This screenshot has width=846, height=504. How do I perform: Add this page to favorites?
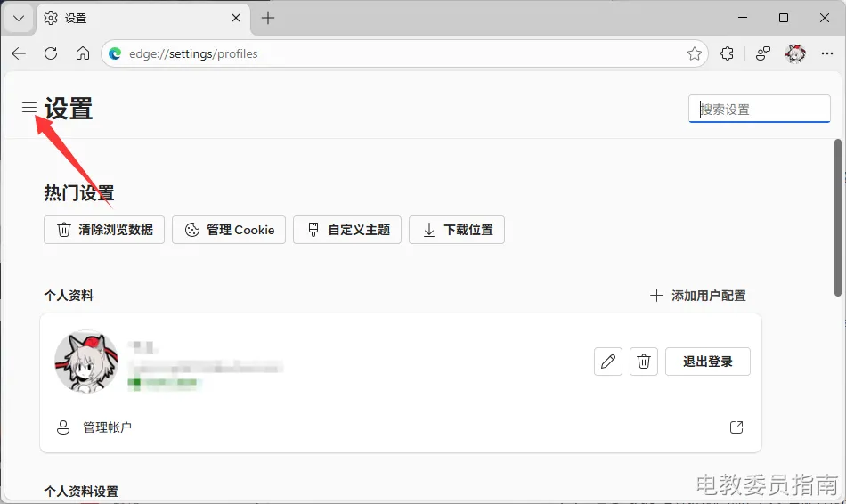(695, 53)
